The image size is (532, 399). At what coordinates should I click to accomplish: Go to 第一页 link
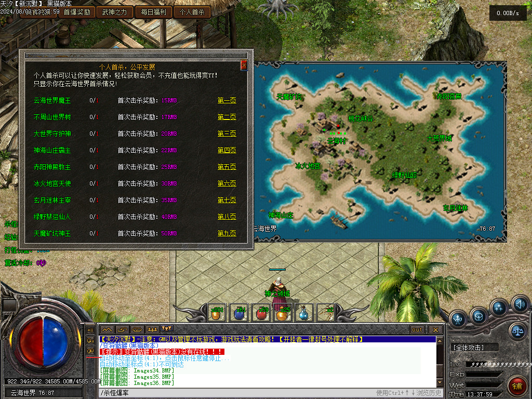[x=227, y=100]
